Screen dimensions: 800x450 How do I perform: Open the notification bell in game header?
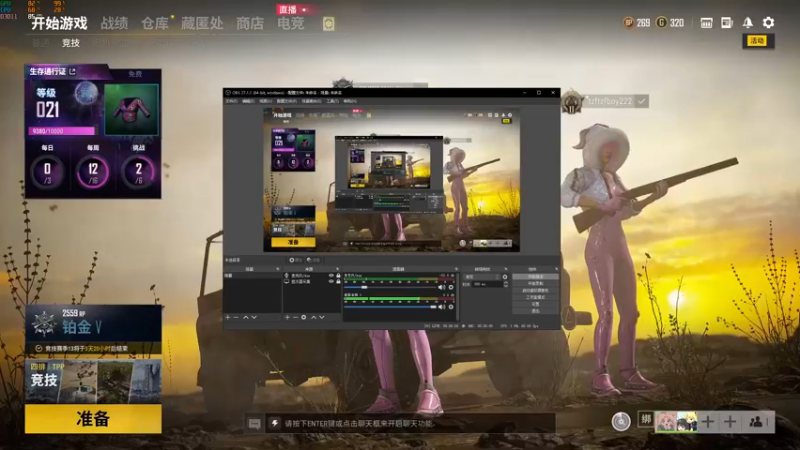(x=747, y=22)
